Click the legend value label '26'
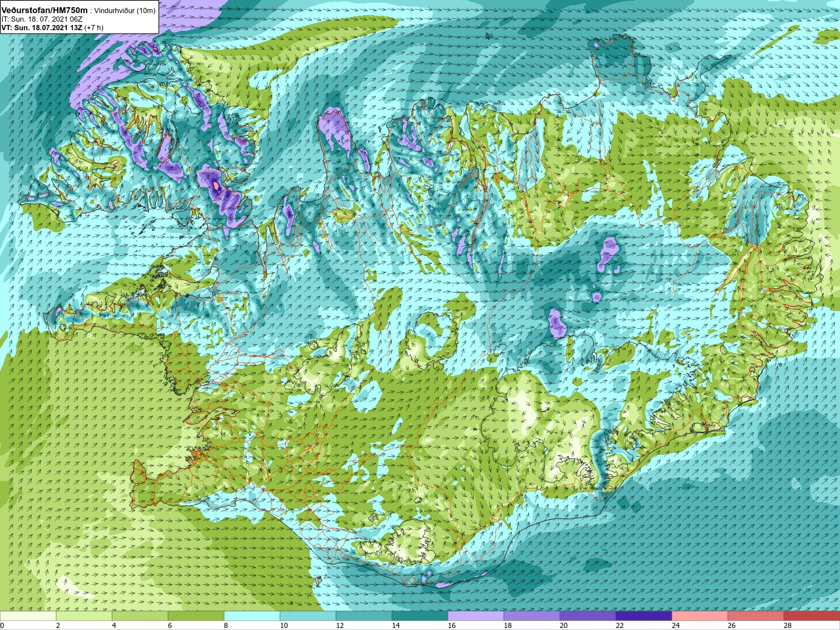 click(732, 625)
